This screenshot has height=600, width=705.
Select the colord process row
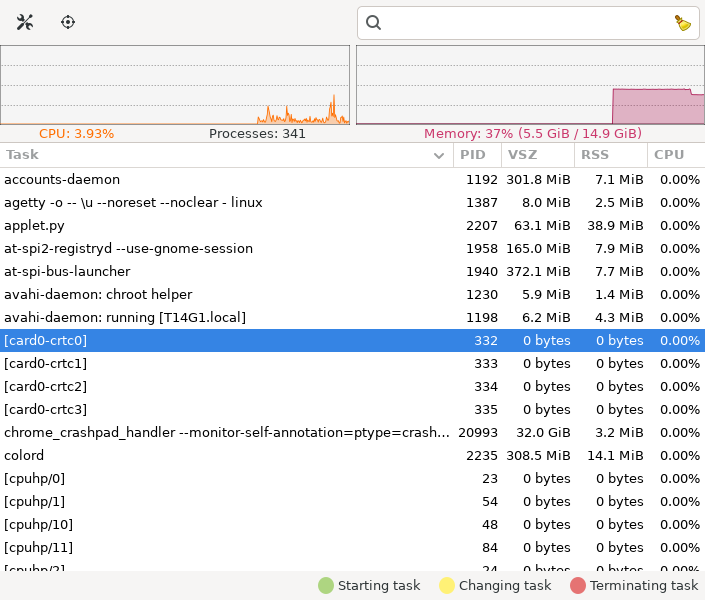pyautogui.click(x=352, y=455)
